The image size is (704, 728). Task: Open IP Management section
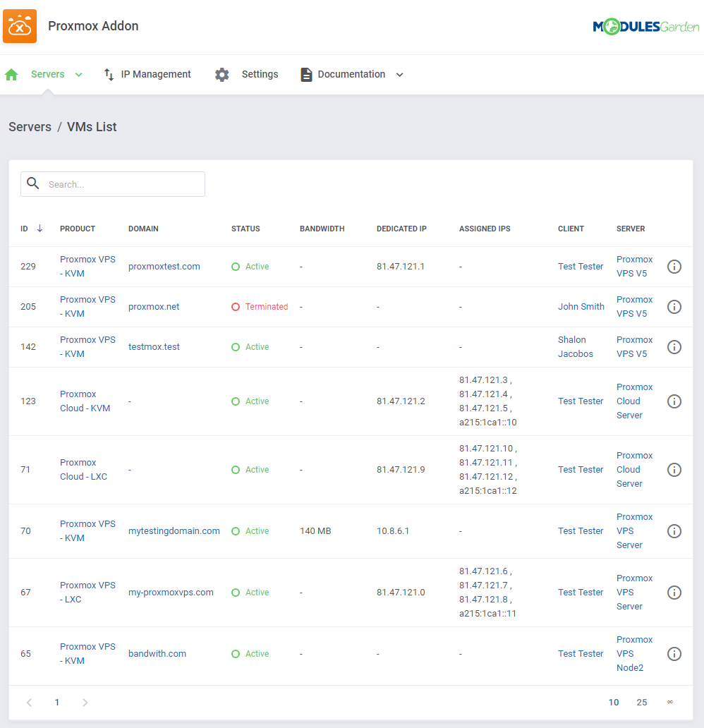[x=156, y=74]
